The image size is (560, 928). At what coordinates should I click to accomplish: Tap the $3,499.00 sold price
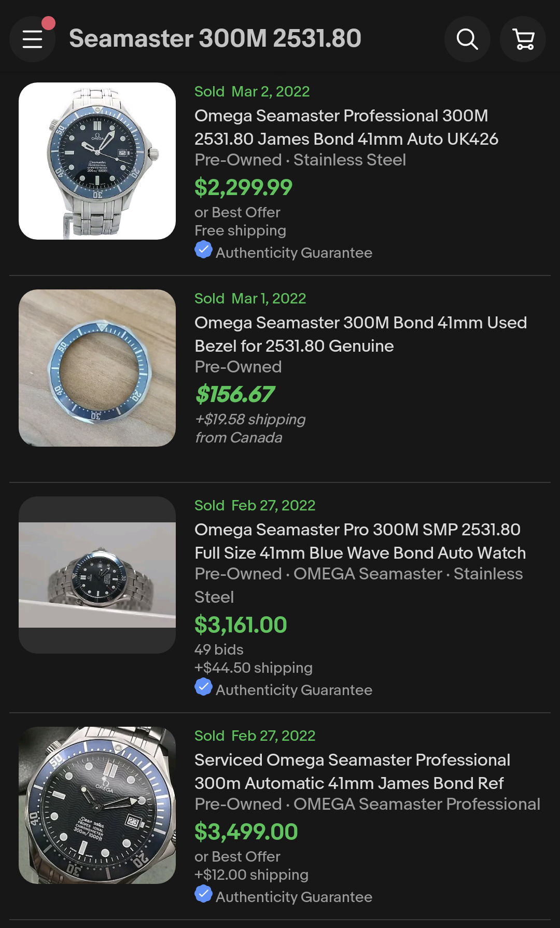246,832
